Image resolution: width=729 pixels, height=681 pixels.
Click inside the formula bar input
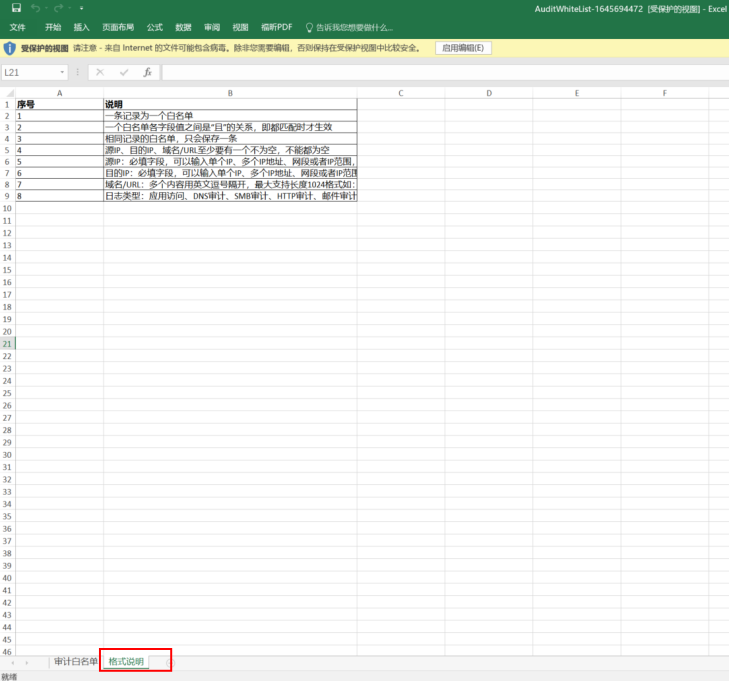click(x=440, y=72)
